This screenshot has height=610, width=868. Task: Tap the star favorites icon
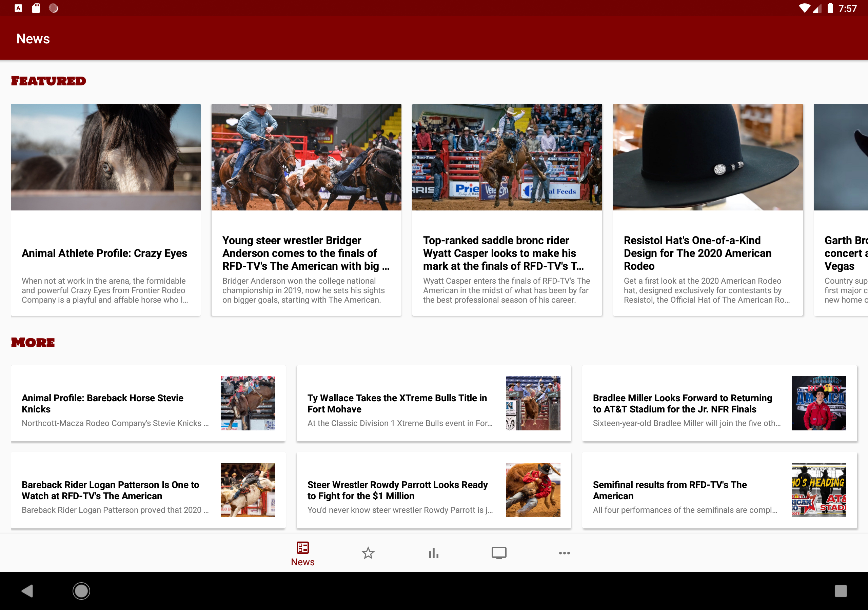[368, 553]
